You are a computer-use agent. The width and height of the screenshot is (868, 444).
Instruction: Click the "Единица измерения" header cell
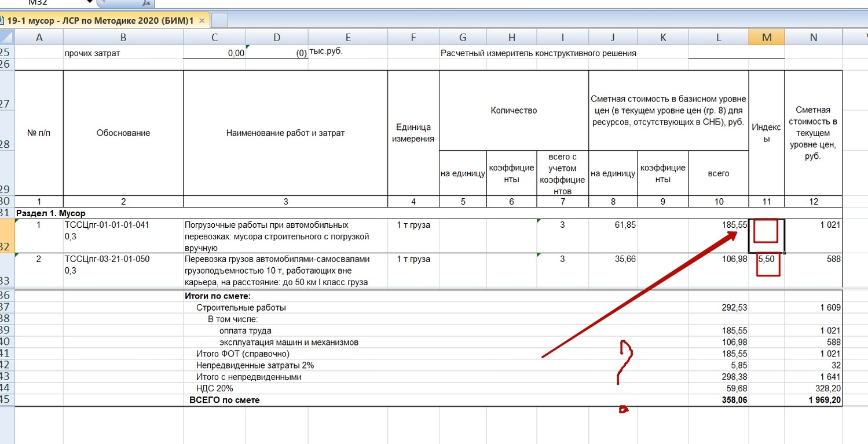point(413,133)
